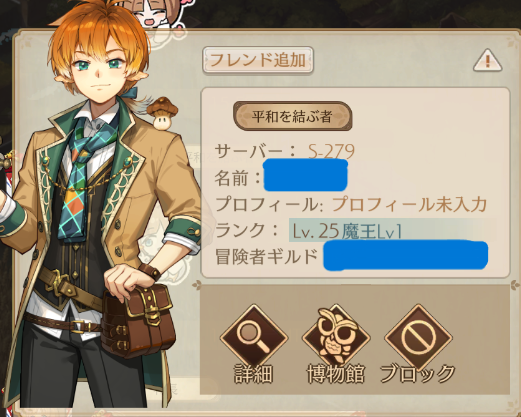Screen dimensions: 521x417
Task: Click the blue-covered adventurer guild name
Action: pos(406,255)
